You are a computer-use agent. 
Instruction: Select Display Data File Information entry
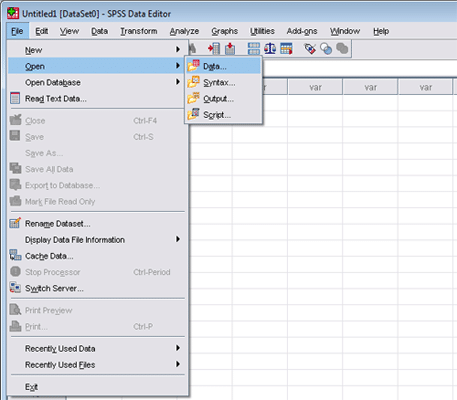point(97,239)
